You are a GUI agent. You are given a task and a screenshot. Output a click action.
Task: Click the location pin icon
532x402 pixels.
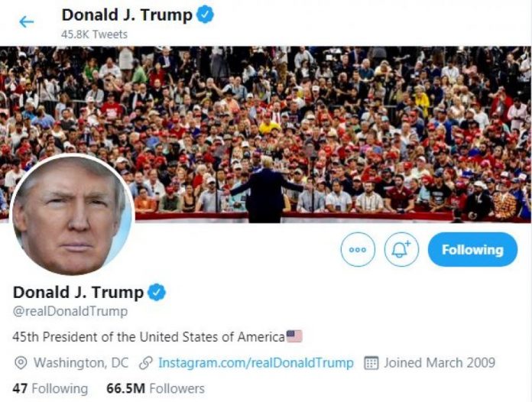pos(21,363)
